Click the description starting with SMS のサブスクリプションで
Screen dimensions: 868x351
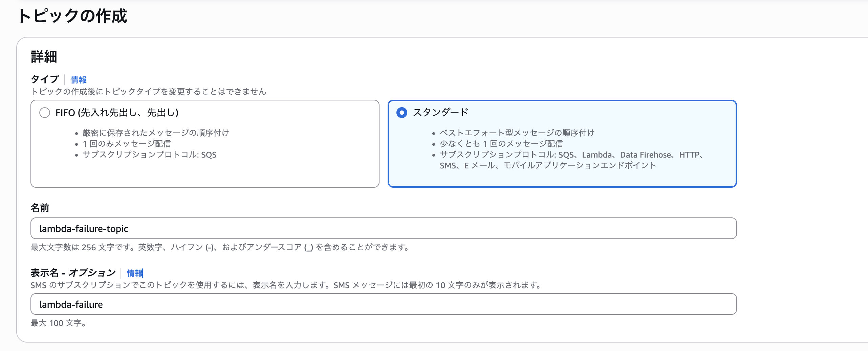point(286,285)
